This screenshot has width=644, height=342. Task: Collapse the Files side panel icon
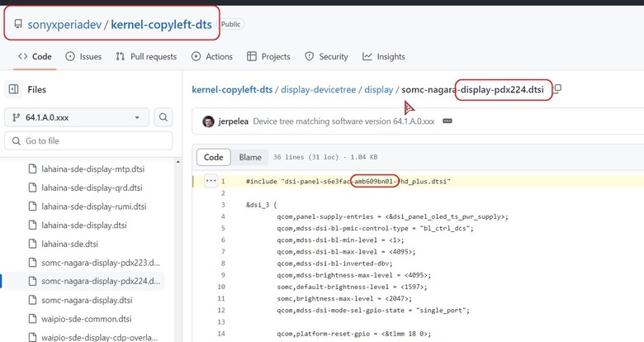tap(13, 89)
